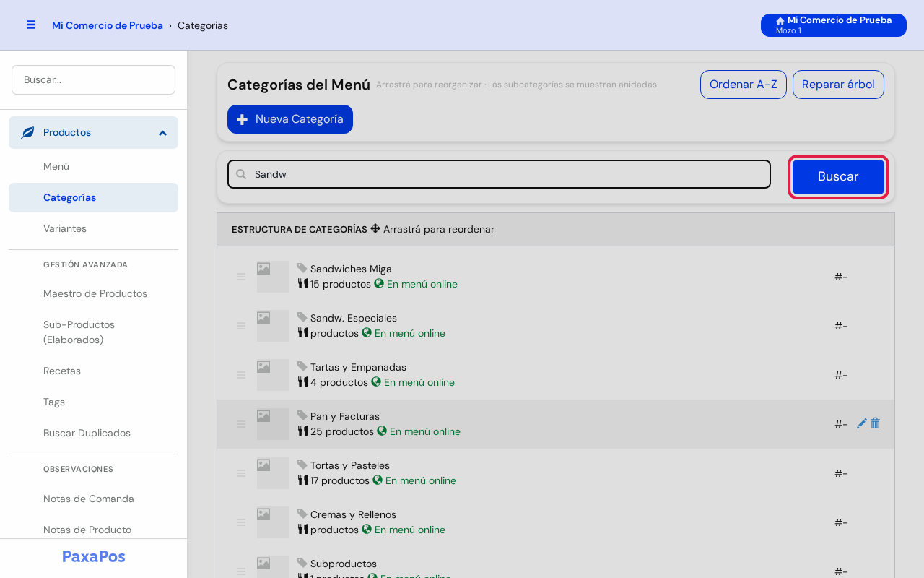Go to Buscar Duplicados

[x=93, y=433]
